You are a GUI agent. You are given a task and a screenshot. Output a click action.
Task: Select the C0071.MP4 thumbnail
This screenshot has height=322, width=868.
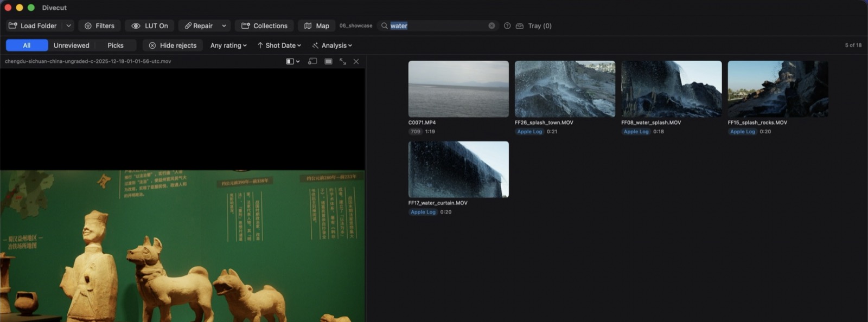click(x=458, y=89)
